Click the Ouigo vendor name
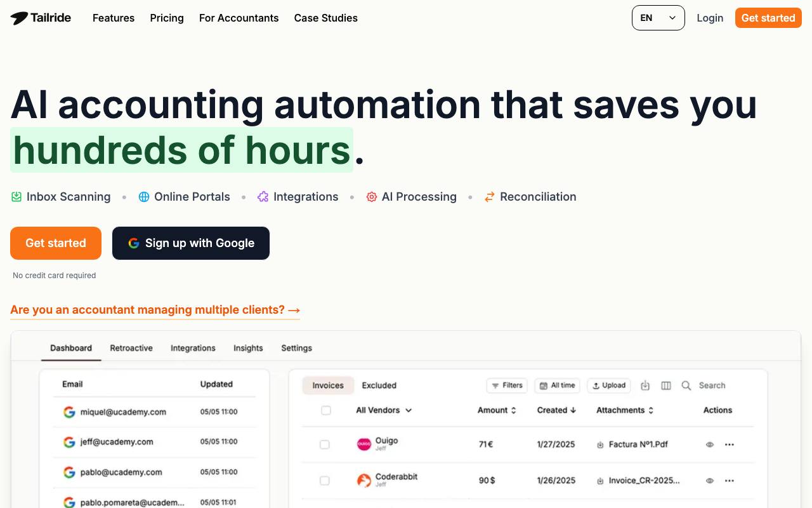The image size is (812, 508). tap(387, 441)
